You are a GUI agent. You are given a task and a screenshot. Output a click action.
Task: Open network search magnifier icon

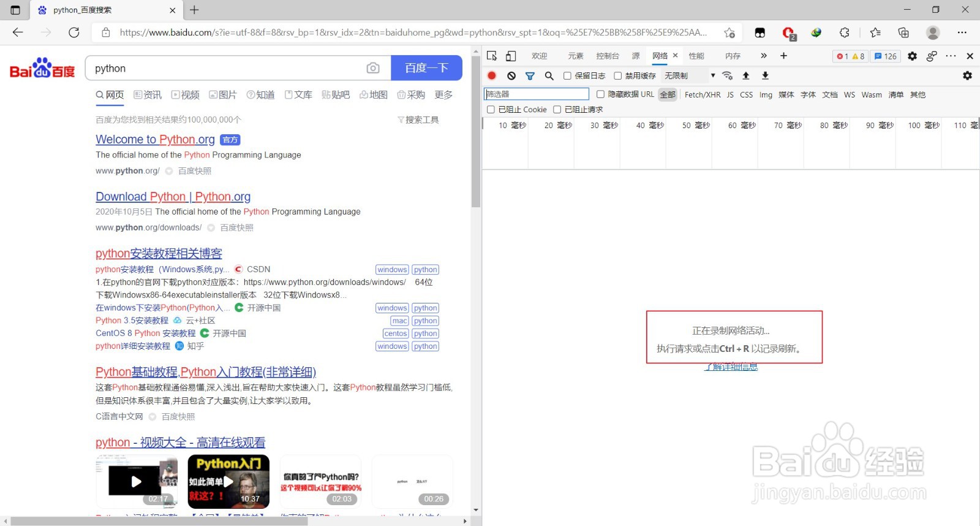click(x=549, y=75)
